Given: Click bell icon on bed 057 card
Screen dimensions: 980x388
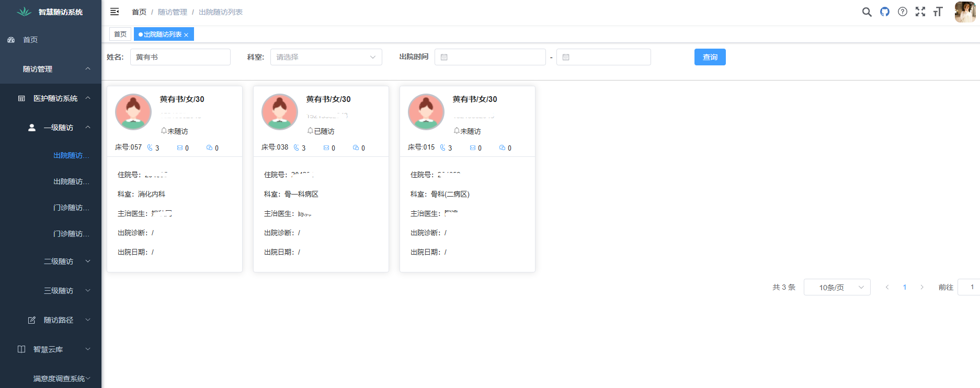Looking at the screenshot, I should (x=164, y=131).
